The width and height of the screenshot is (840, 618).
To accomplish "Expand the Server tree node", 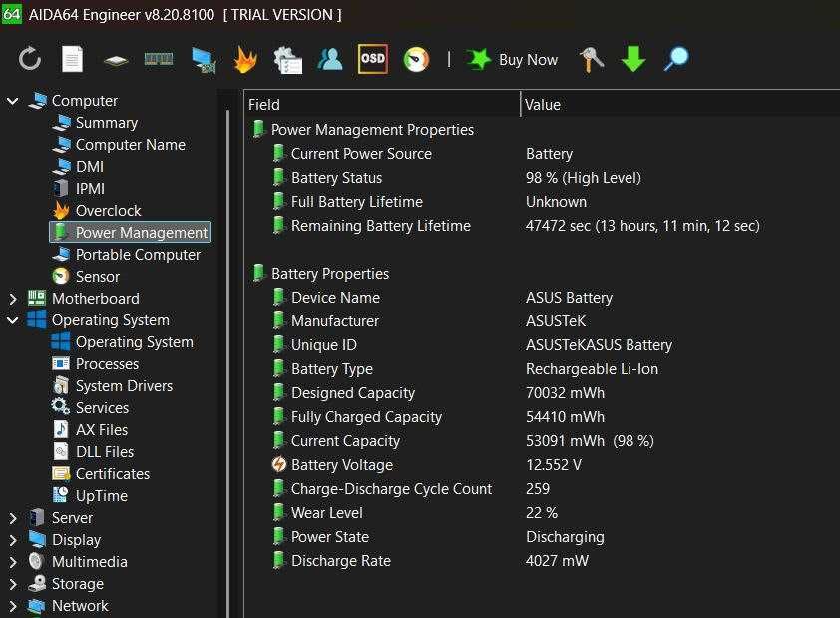I will [x=13, y=518].
